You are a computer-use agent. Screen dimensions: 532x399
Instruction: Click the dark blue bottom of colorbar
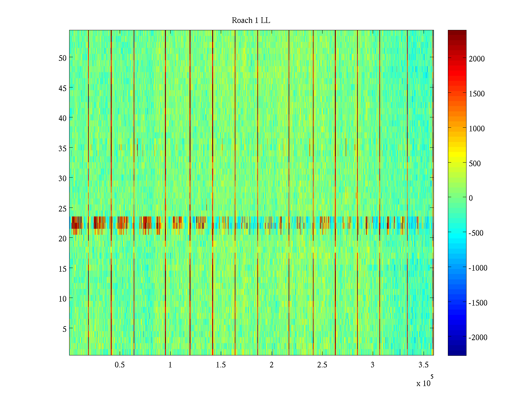coord(457,352)
